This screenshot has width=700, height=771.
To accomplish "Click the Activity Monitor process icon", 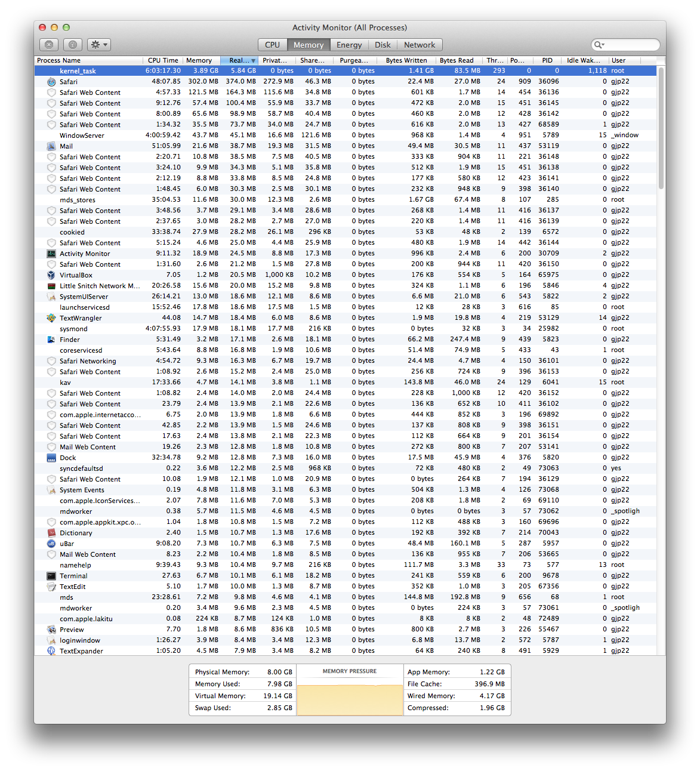I will [51, 254].
